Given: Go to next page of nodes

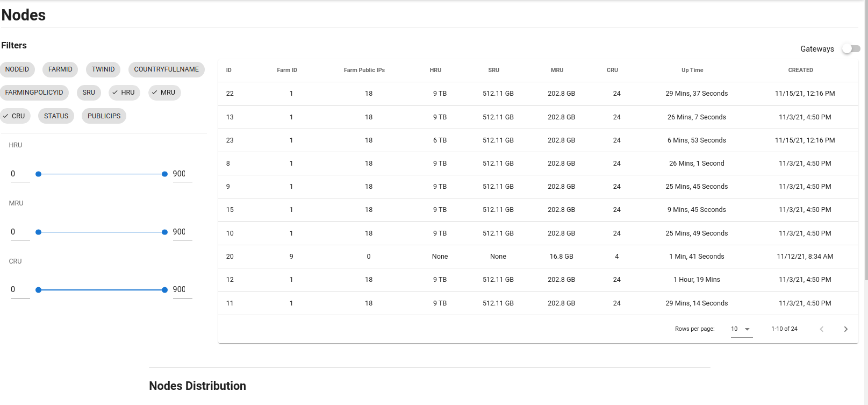Looking at the screenshot, I should point(845,329).
